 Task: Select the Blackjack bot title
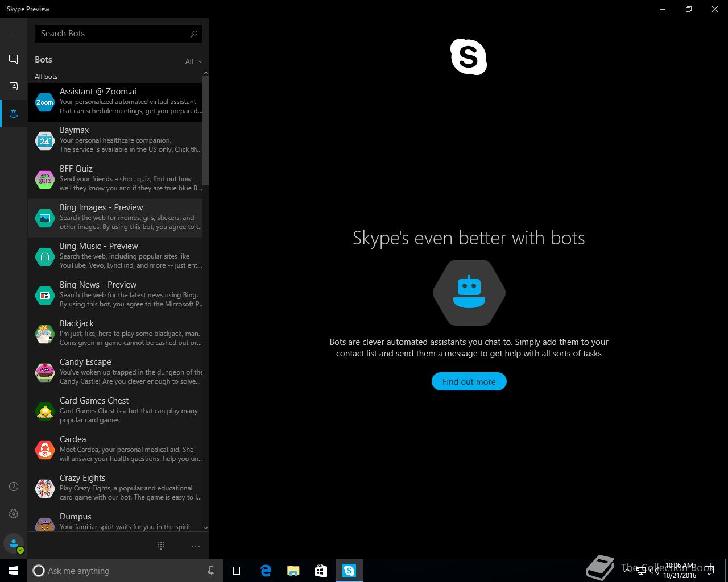pyautogui.click(x=77, y=323)
